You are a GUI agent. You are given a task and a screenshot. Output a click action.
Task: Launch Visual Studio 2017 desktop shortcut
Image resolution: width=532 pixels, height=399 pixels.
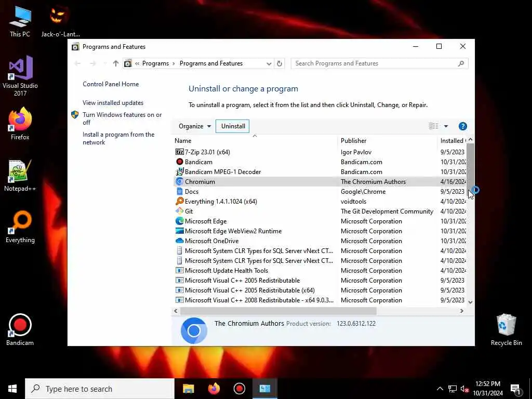coord(20,76)
